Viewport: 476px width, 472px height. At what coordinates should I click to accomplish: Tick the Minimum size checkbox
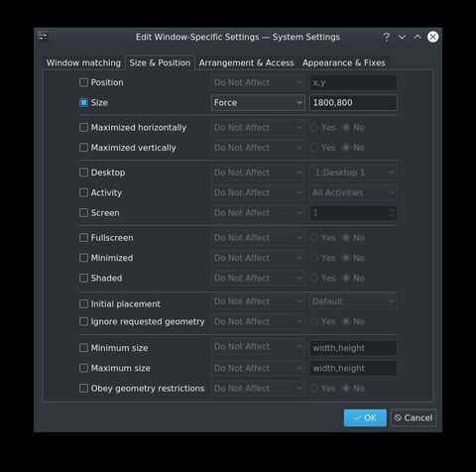[83, 348]
